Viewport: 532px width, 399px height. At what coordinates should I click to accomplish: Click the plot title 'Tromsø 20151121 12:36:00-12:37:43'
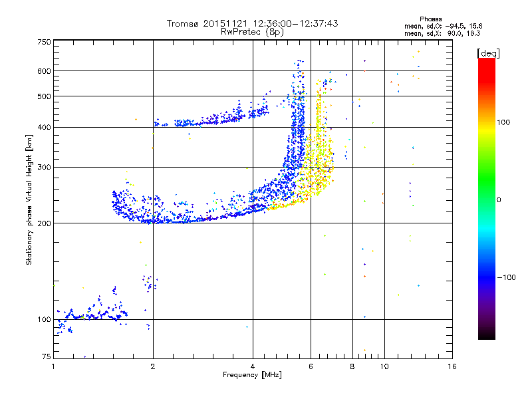click(x=252, y=23)
